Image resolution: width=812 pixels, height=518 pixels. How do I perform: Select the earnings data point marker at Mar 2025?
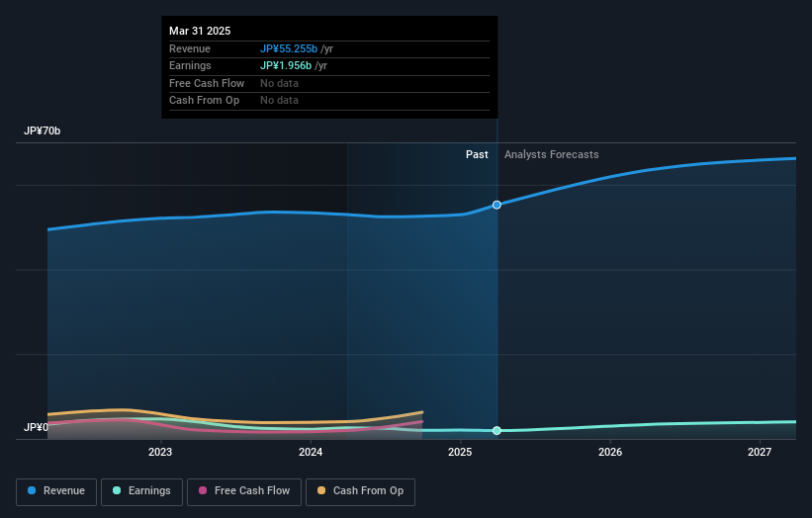[496, 431]
